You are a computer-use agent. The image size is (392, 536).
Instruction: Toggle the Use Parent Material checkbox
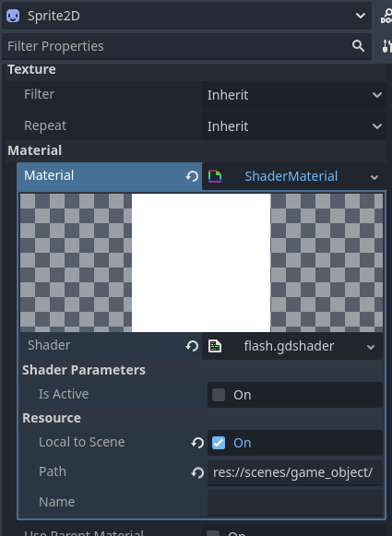(213, 533)
